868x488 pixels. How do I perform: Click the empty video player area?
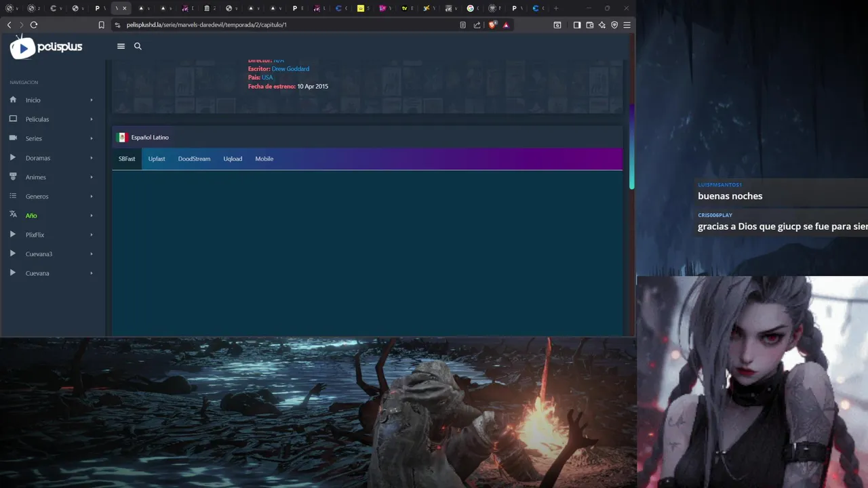(367, 252)
